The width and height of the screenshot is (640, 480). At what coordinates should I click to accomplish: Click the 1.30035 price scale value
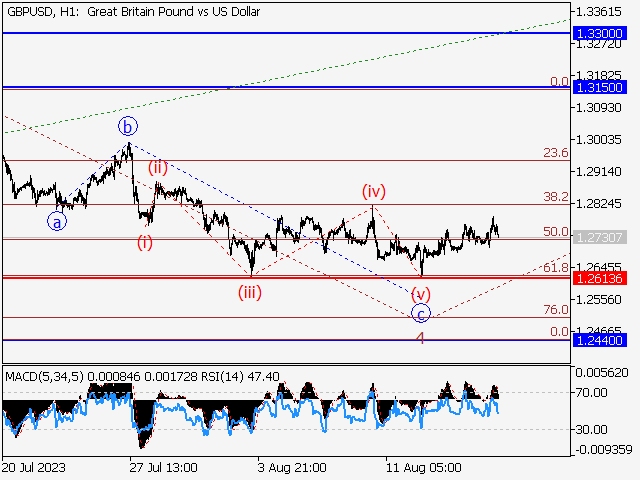click(598, 140)
